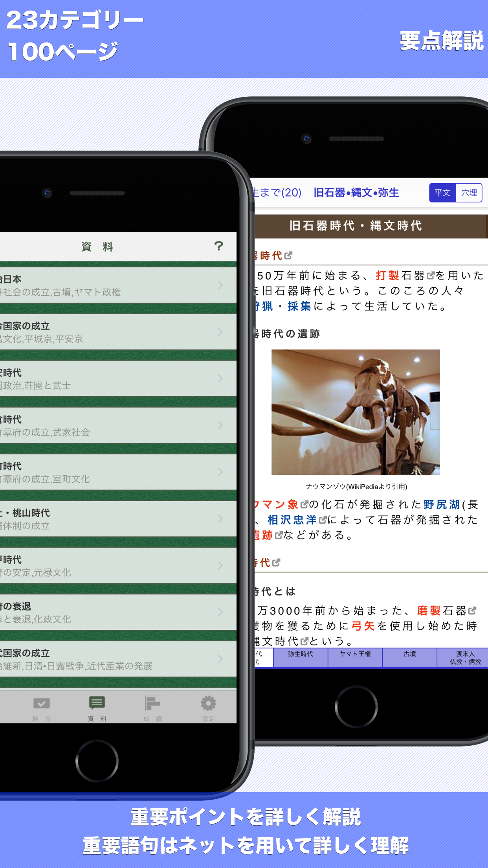Open 磨製 keyword link
This screenshot has width=488, height=868.
coord(429,611)
